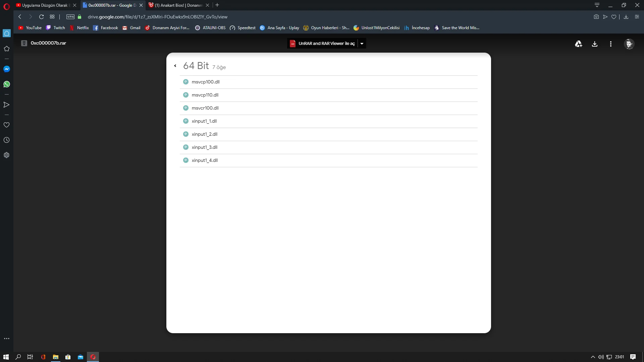Show hidden system tray icons
This screenshot has height=362, width=644.
coord(593,357)
